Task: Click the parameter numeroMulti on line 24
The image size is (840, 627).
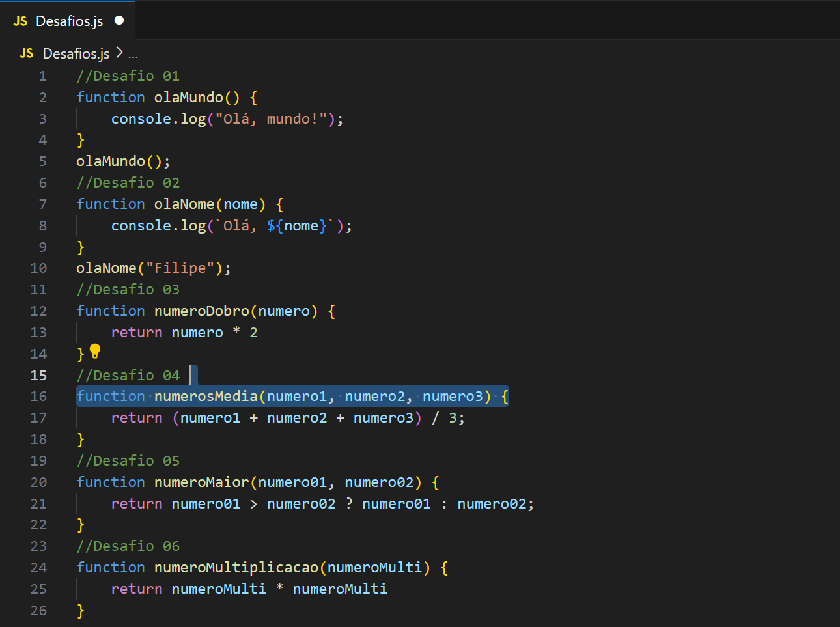Action: [375, 568]
